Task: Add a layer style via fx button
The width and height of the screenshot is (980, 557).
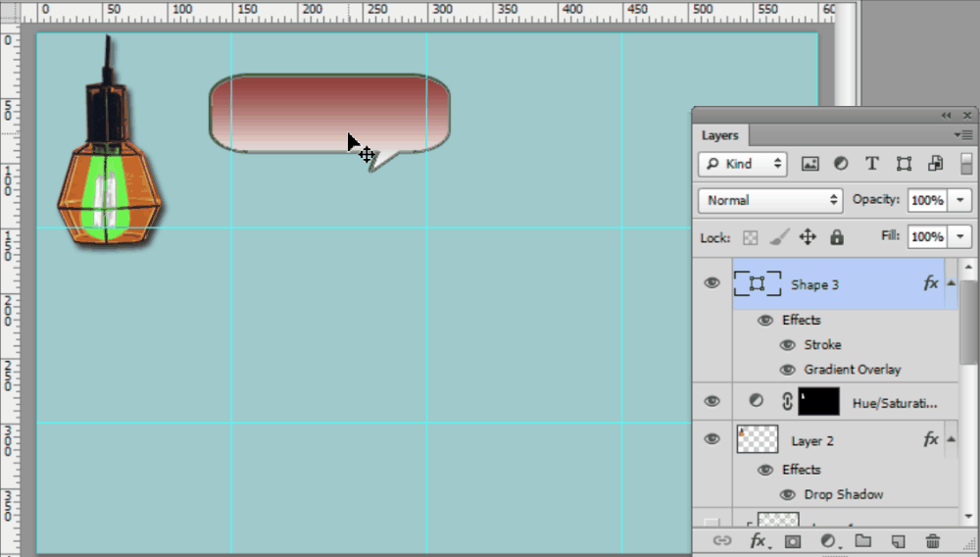Action: point(759,540)
